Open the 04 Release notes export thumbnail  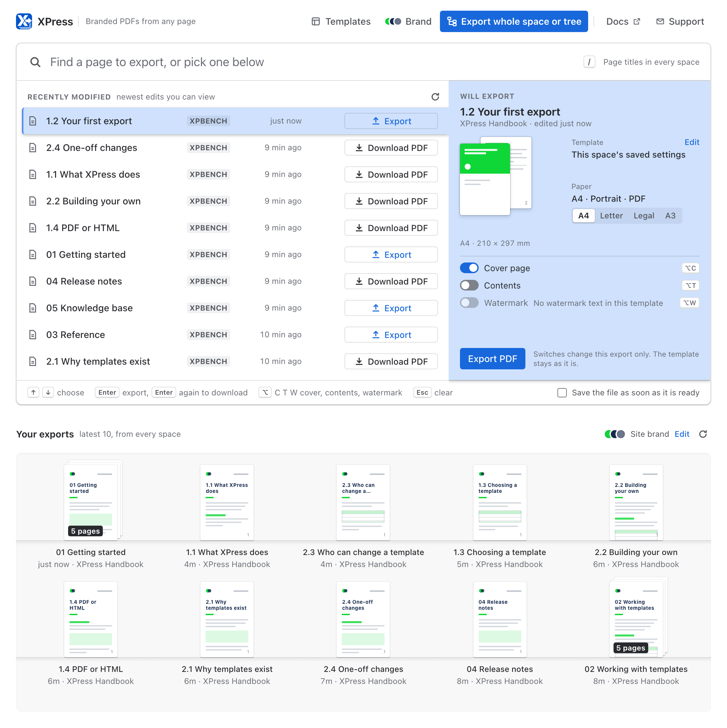tap(499, 619)
